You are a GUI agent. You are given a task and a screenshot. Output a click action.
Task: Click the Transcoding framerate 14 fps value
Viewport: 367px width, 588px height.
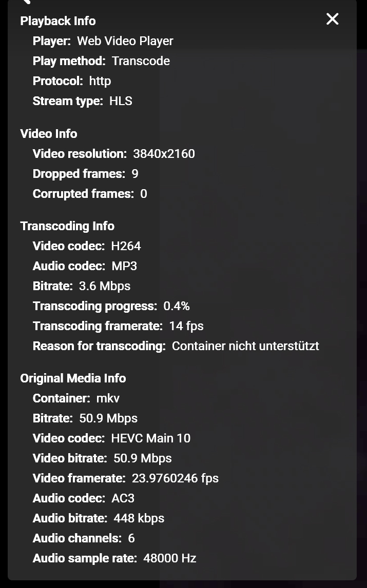[186, 326]
